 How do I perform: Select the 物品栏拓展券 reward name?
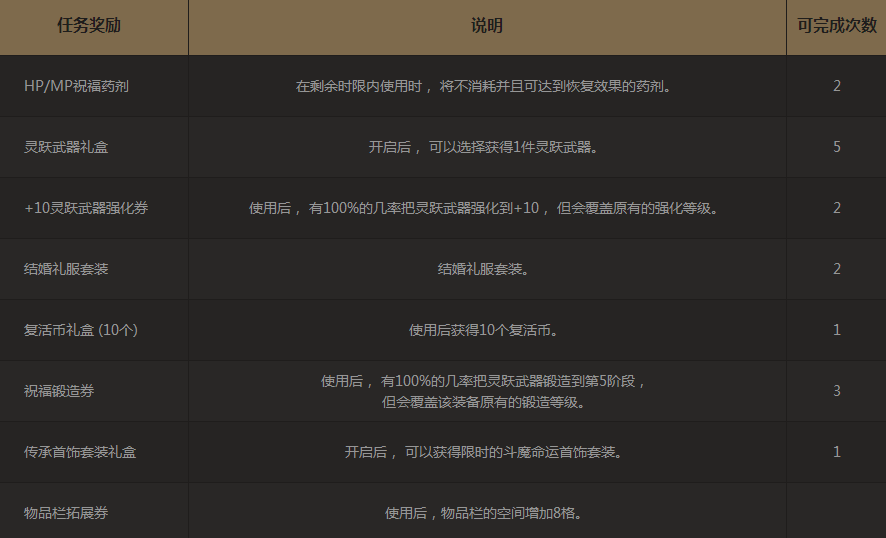[x=66, y=513]
